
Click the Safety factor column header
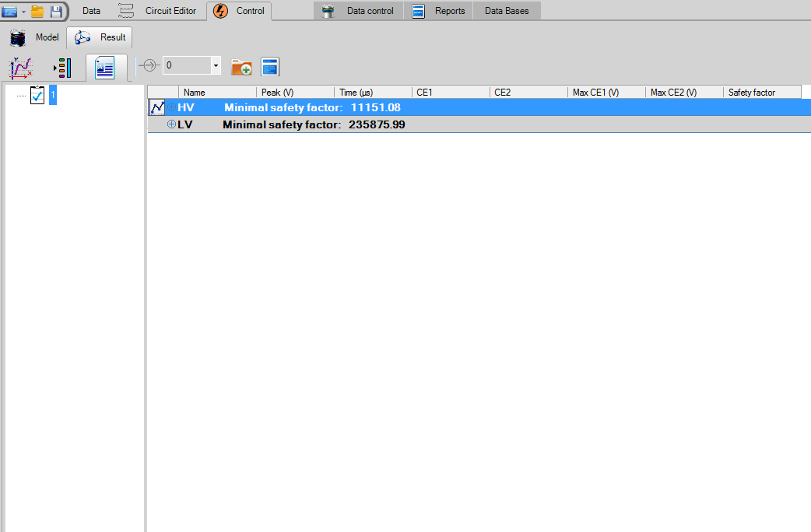tap(761, 93)
